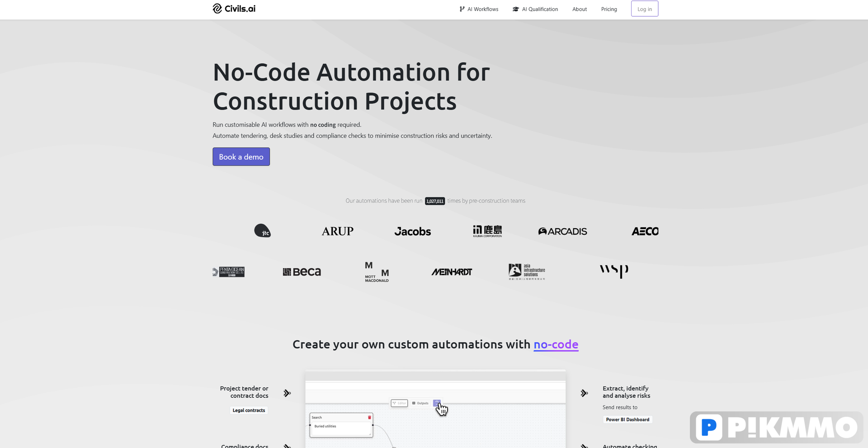Click the Kajima Corporation logo
The height and width of the screenshot is (448, 868).
[487, 231]
